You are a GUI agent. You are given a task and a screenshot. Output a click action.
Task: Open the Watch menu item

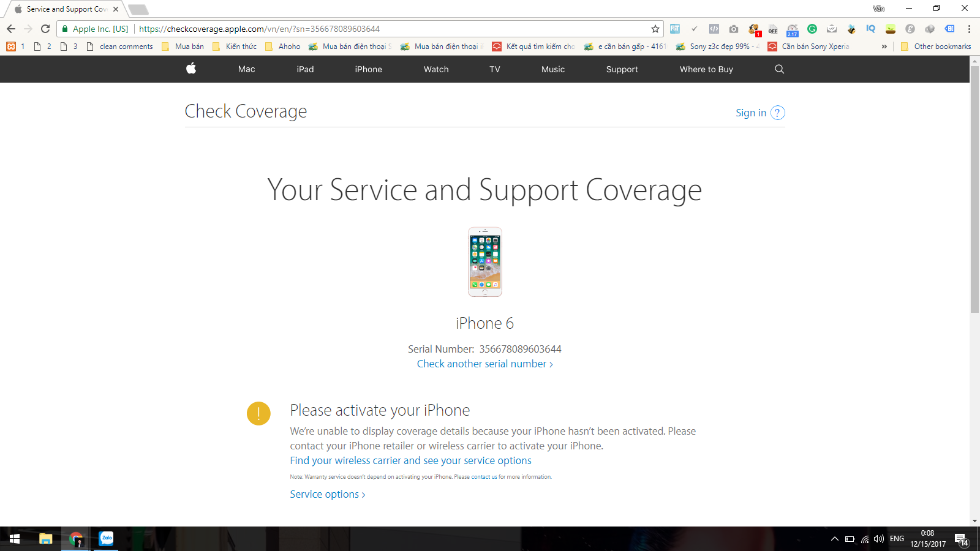pyautogui.click(x=436, y=69)
